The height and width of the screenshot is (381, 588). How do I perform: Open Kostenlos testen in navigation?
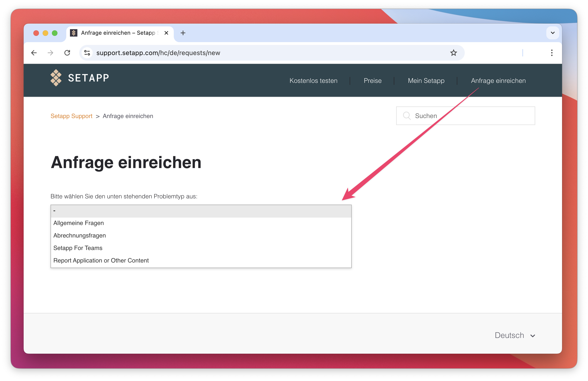(x=313, y=81)
